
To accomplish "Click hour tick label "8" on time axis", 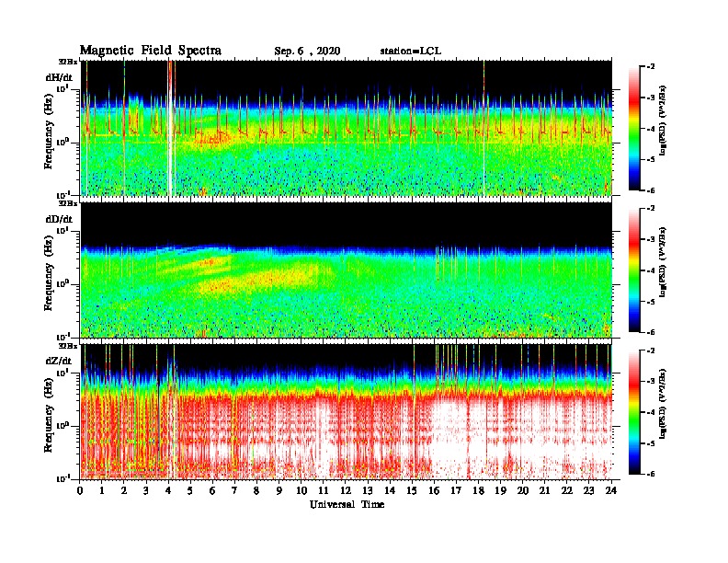I will coord(256,491).
